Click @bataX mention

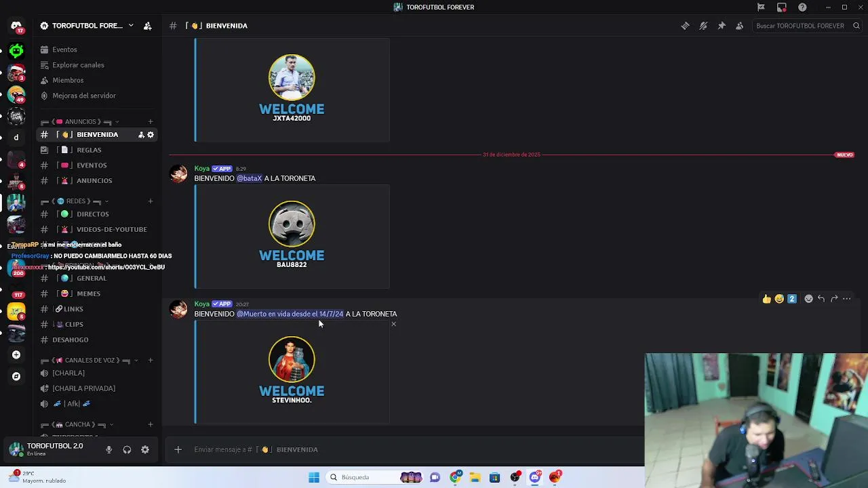tap(249, 178)
